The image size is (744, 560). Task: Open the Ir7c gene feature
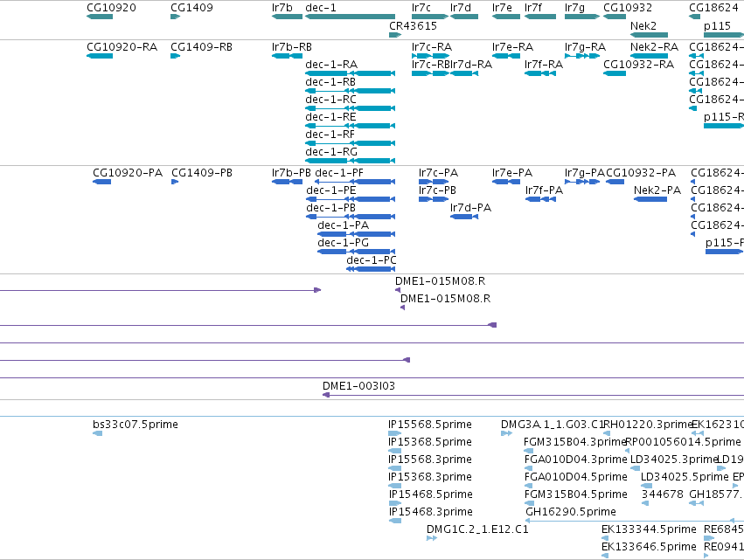tap(430, 17)
